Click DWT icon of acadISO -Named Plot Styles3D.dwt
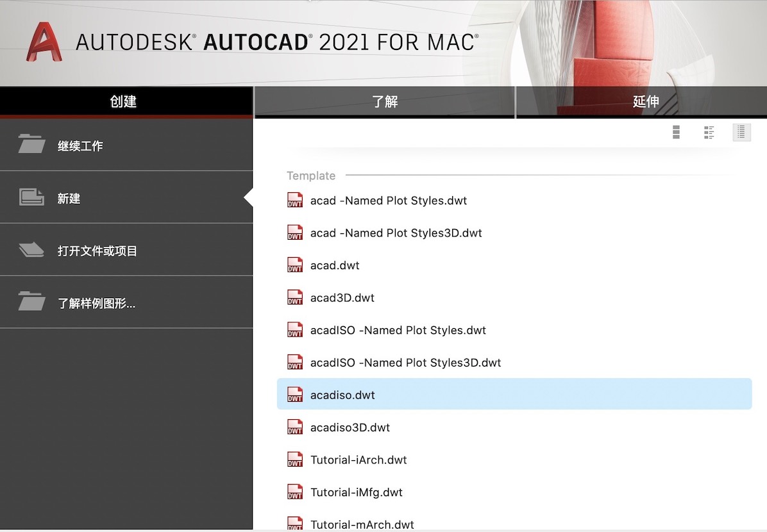The height and width of the screenshot is (532, 767). (294, 362)
